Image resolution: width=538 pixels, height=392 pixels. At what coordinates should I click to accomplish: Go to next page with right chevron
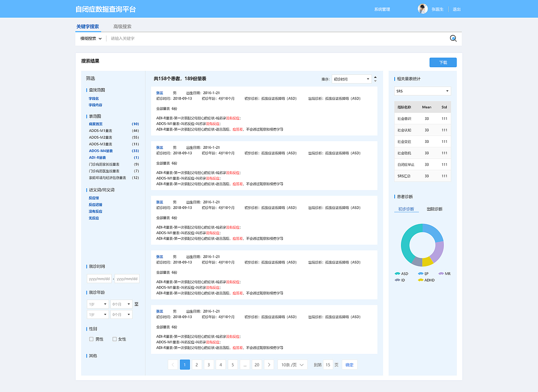pyautogui.click(x=269, y=365)
